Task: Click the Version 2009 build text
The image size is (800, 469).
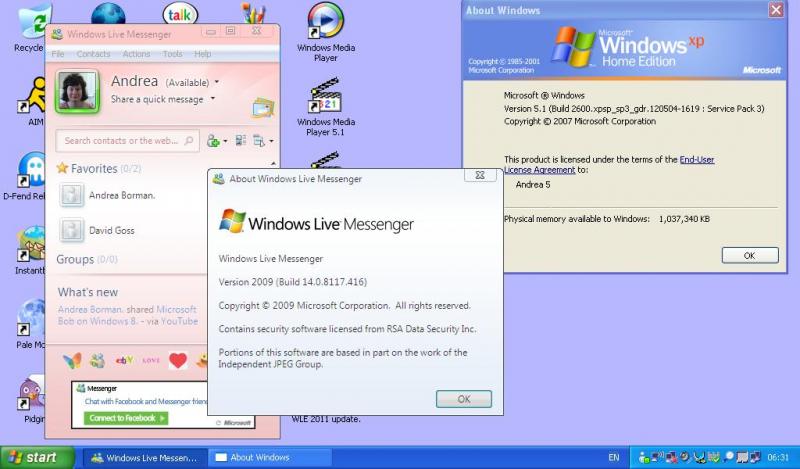Action: point(293,282)
